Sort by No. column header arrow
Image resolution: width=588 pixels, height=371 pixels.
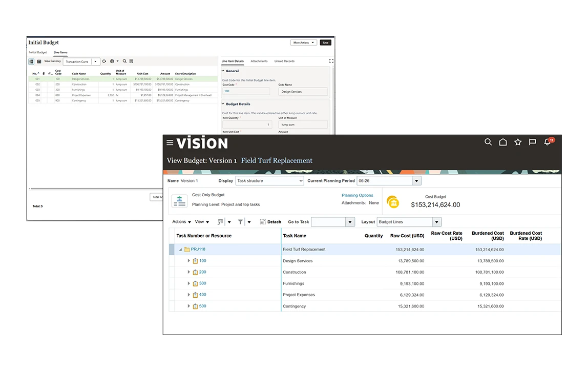coord(38,73)
